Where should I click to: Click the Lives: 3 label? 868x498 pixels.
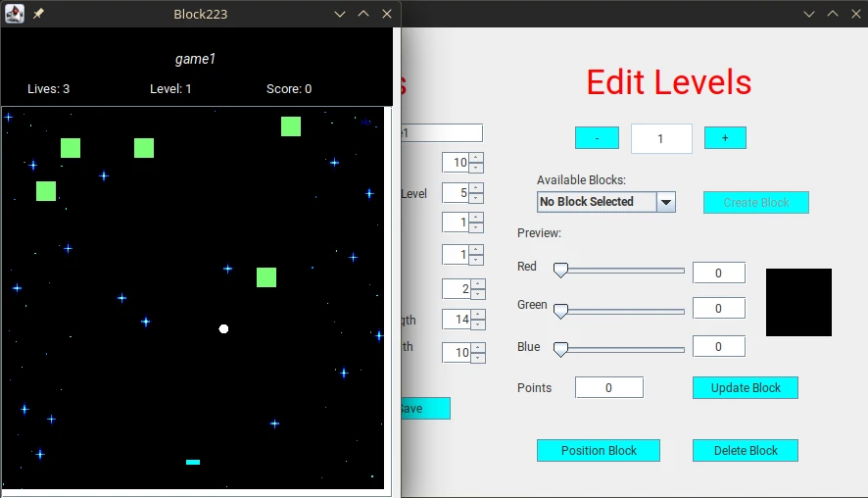[x=49, y=88]
